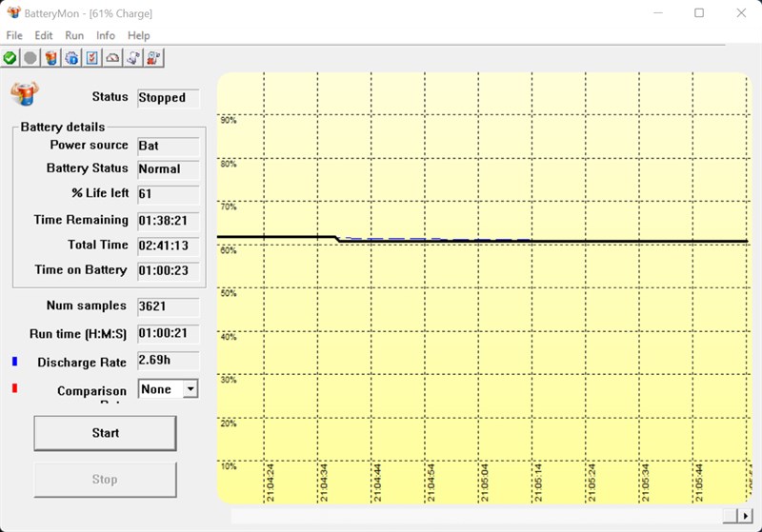This screenshot has height=532, width=762.
Task: Click the speedometer gauge toolbar icon
Action: 113,58
